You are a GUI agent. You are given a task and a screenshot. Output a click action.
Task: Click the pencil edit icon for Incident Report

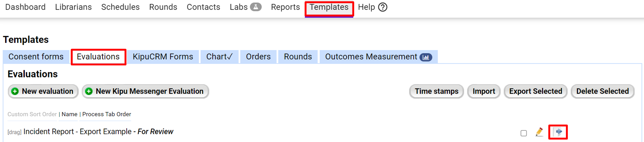click(539, 132)
